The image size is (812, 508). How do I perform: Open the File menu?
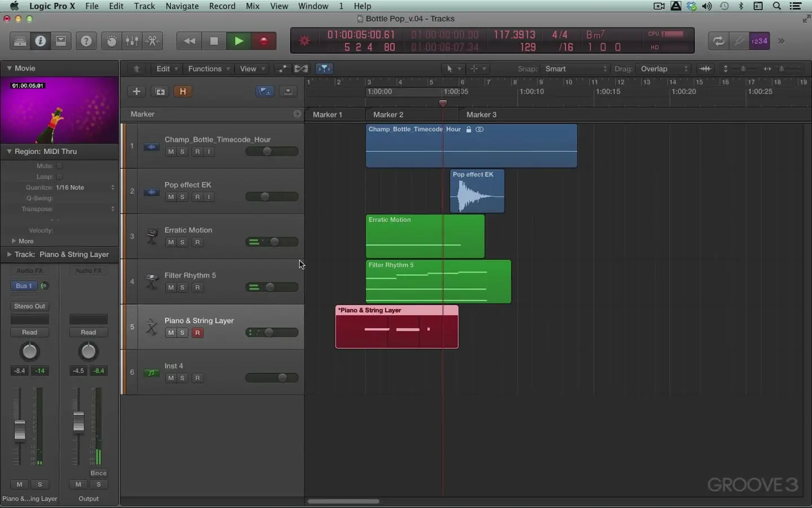91,6
